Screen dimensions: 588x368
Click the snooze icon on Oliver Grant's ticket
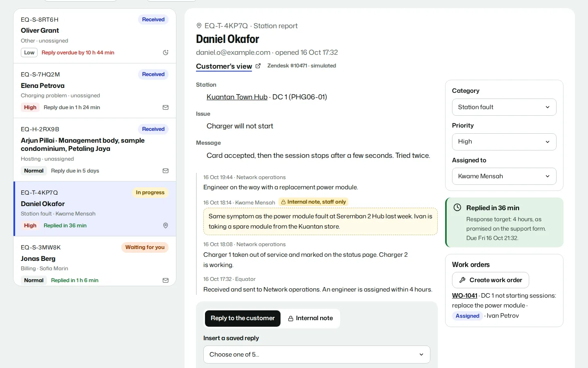pyautogui.click(x=165, y=52)
